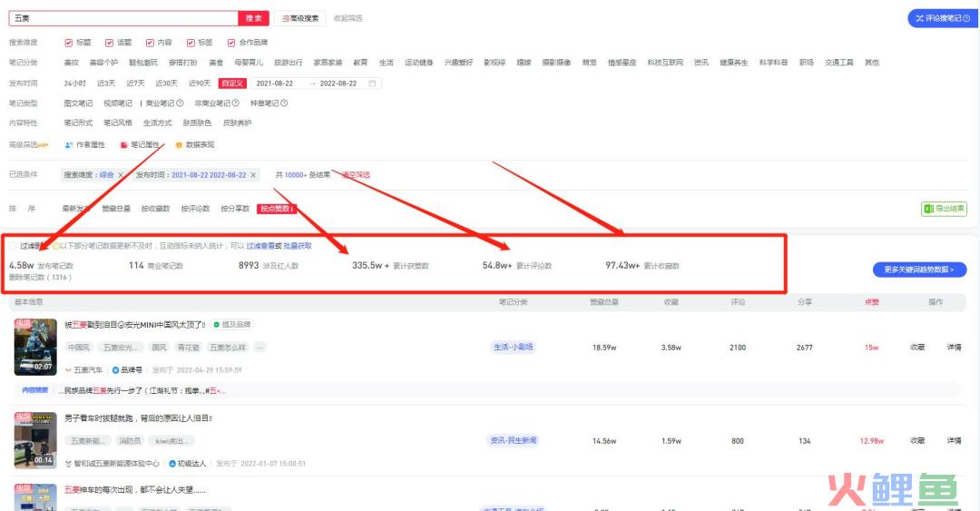The width and height of the screenshot is (980, 511).
Task: Click the 资讯-民生新闻 category label
Action: tap(513, 440)
